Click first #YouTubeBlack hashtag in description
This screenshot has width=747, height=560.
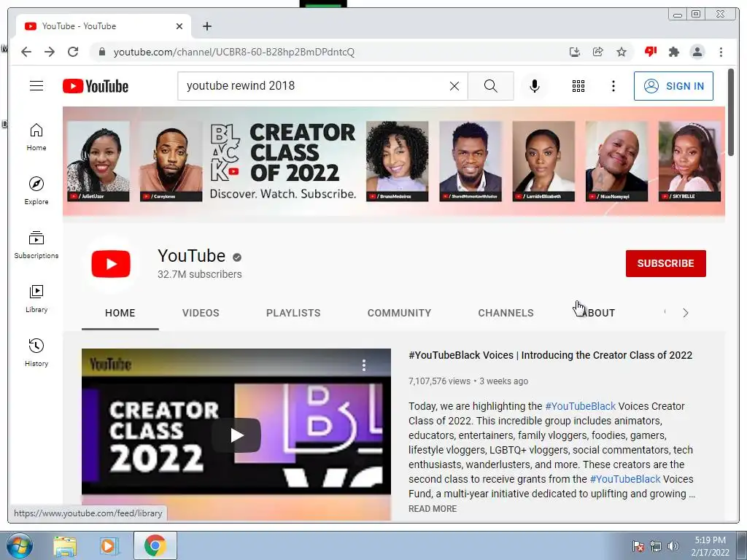click(580, 406)
